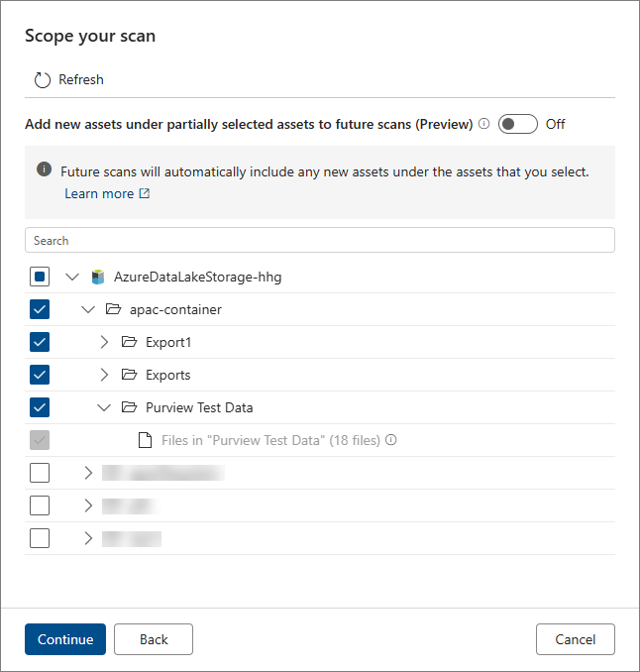Screen dimensions: 640x672
Task: Uncheck the Exports folder checkbox
Action: [40, 375]
